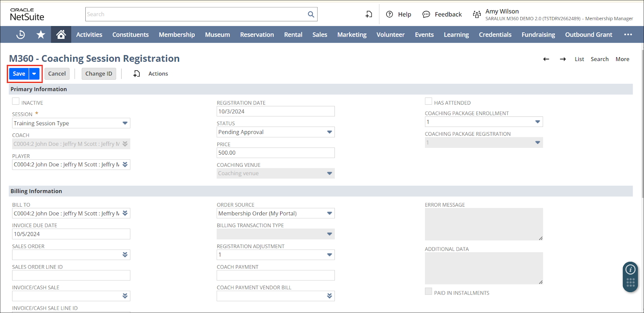Open the Shortcuts star icon
Screen dimensions: 644x313
(x=41, y=35)
